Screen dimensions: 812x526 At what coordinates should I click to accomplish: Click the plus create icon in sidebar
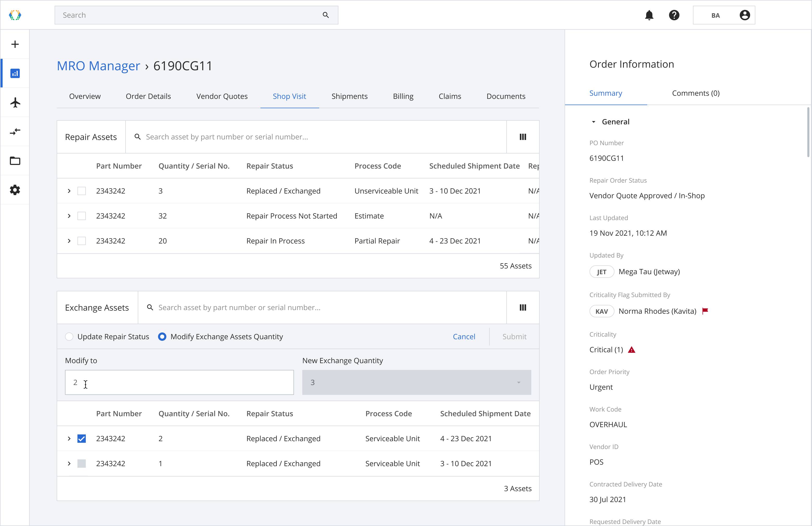(x=15, y=44)
